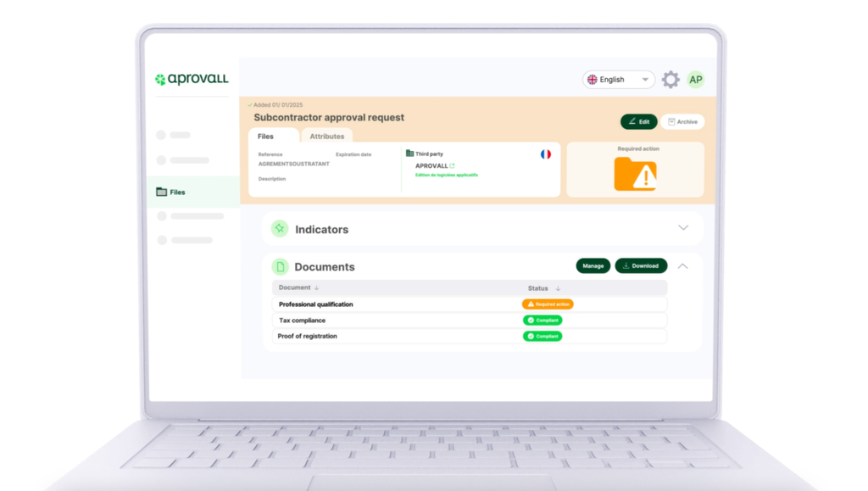868x491 pixels.
Task: Click the aprovall logo
Action: tap(192, 79)
